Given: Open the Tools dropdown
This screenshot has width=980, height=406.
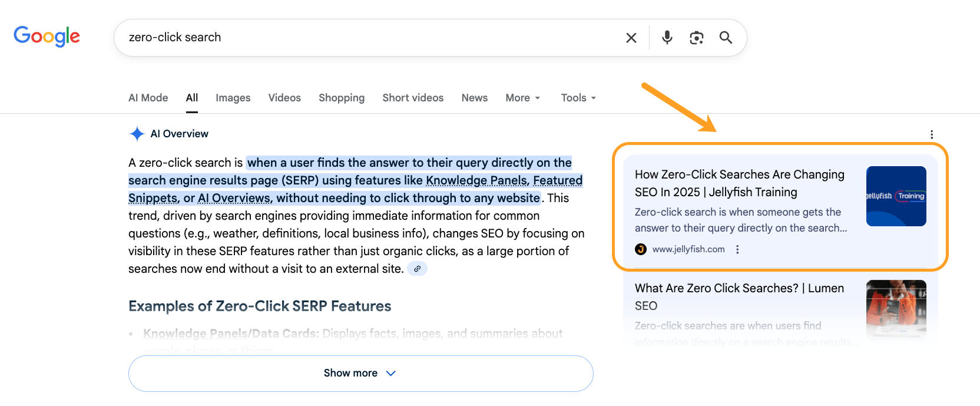Looking at the screenshot, I should pos(578,98).
